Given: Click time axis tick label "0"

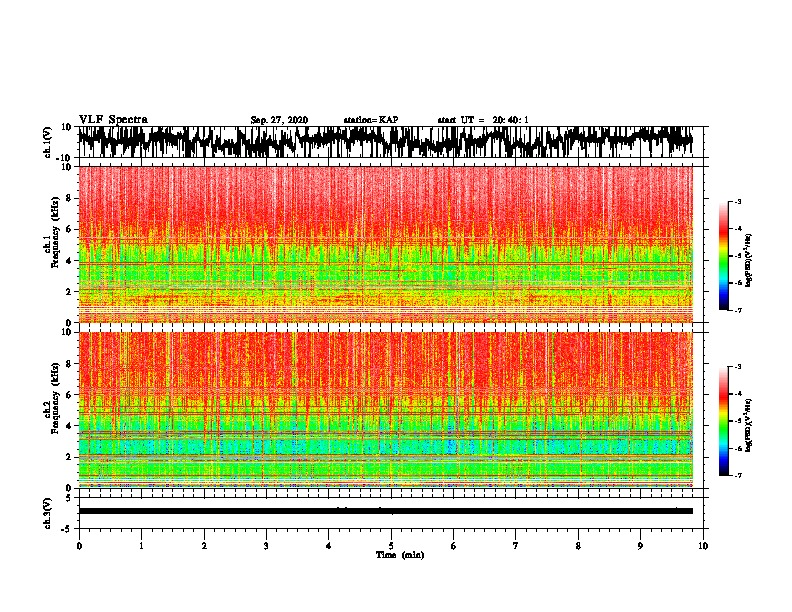Looking at the screenshot, I should pyautogui.click(x=79, y=546).
